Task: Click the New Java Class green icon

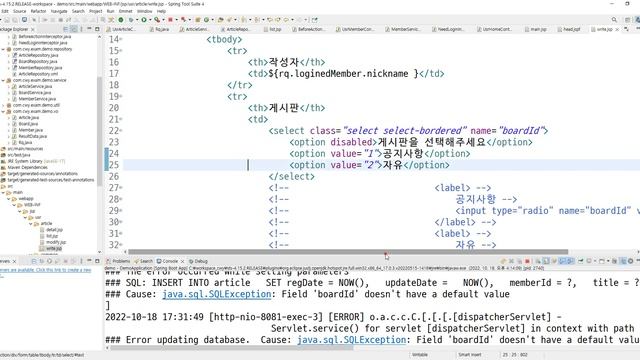Action: (207, 20)
